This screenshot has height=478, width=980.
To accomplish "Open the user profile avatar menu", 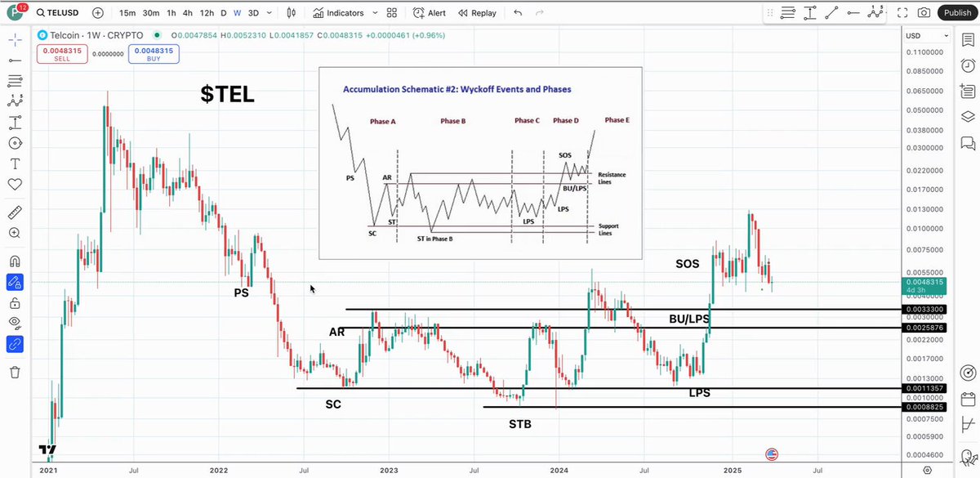I will coord(14,13).
